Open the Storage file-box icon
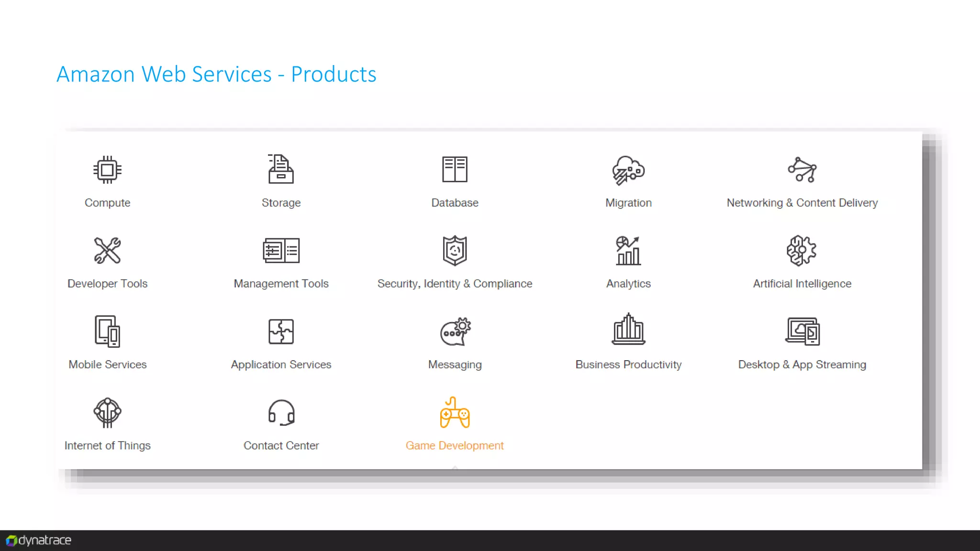This screenshot has height=551, width=980. [x=281, y=169]
